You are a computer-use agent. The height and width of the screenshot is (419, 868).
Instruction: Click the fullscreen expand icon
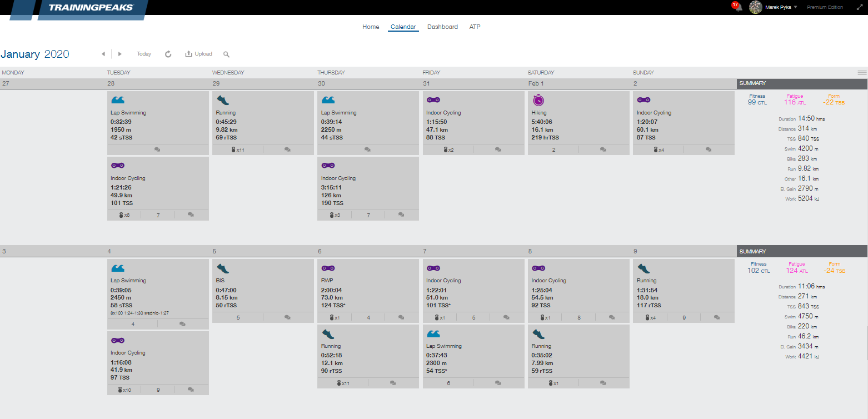click(859, 7)
